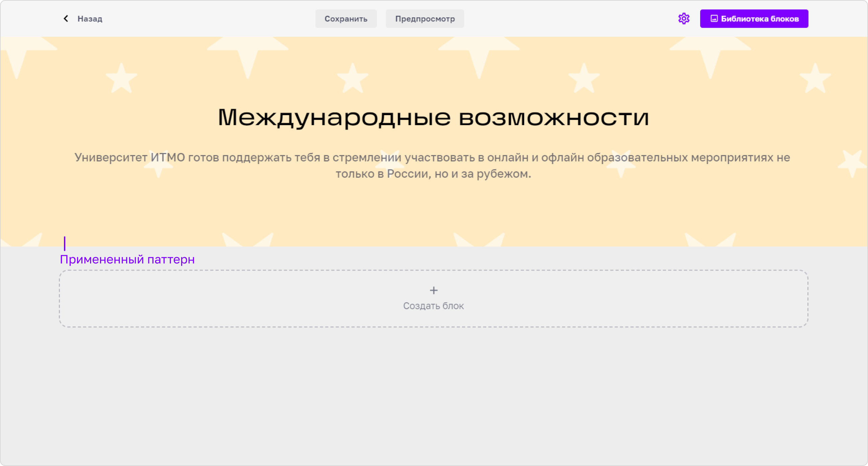This screenshot has height=466, width=868.
Task: Open Библиотека блоков block library
Action: (754, 18)
